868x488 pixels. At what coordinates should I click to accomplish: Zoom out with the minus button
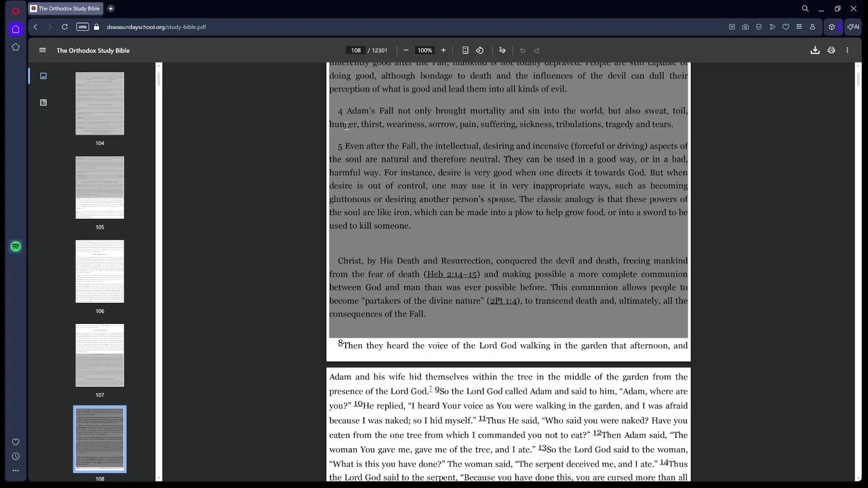click(406, 50)
